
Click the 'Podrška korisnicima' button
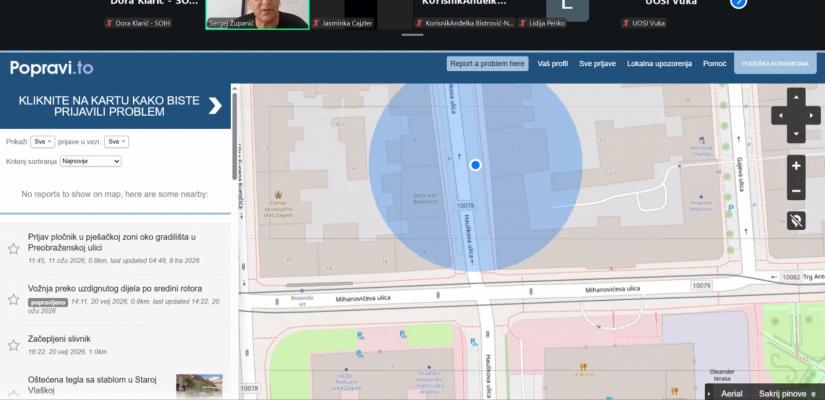click(775, 64)
